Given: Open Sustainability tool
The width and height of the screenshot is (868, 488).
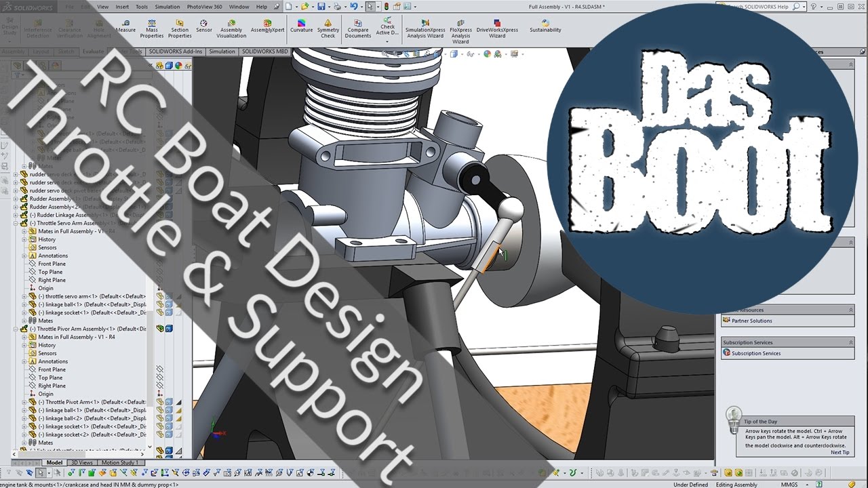Looking at the screenshot, I should pyautogui.click(x=545, y=26).
